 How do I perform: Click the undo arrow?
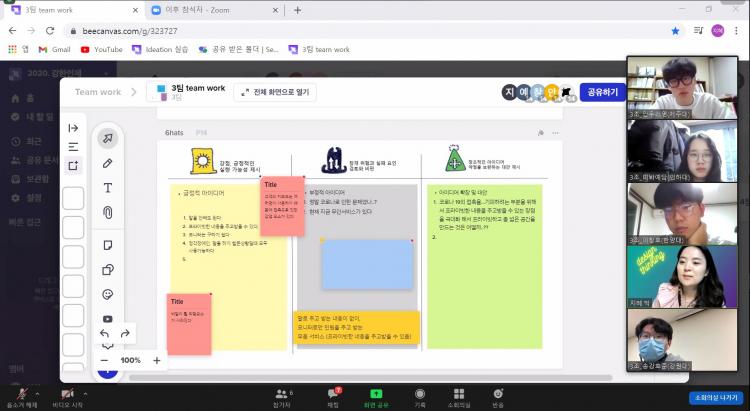click(x=105, y=334)
